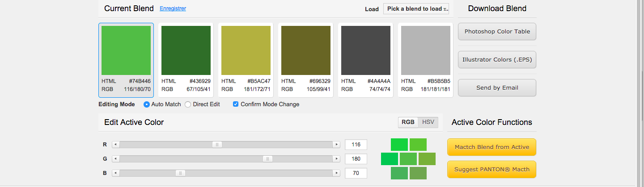This screenshot has height=187, width=644.
Task: Click the Edit Active Color heading
Action: (x=134, y=122)
